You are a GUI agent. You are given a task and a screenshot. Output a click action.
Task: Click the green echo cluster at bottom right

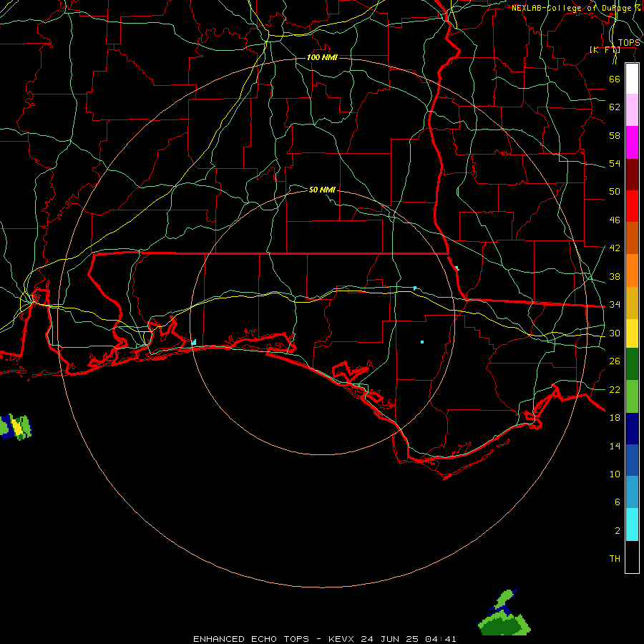tap(504, 613)
